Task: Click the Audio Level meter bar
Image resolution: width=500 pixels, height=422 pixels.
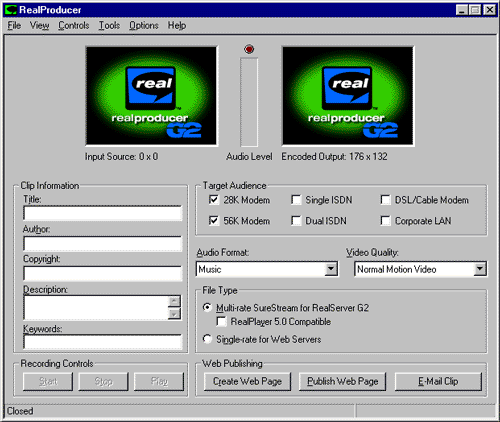Action: point(249,102)
